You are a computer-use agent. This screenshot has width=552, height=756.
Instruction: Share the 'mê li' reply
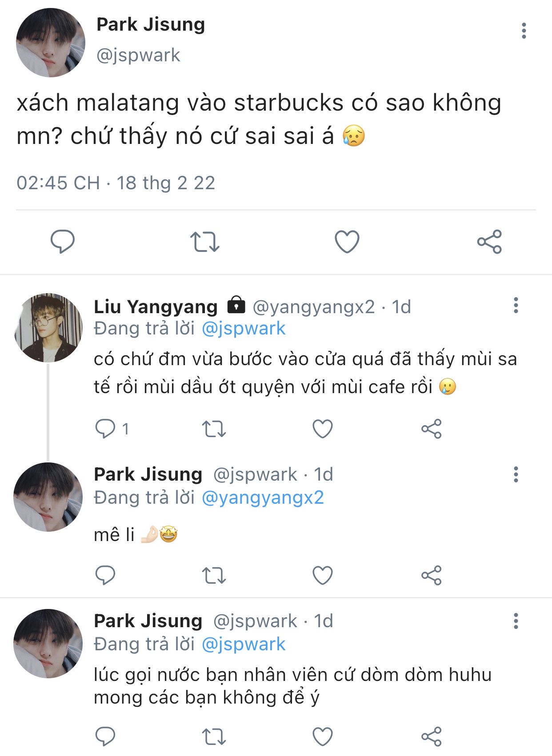[x=431, y=576]
